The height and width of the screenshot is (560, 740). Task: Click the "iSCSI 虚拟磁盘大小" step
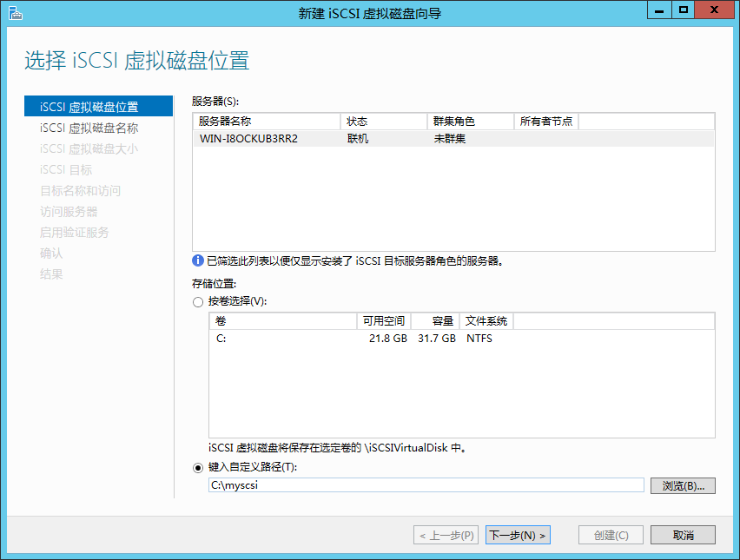(x=89, y=148)
